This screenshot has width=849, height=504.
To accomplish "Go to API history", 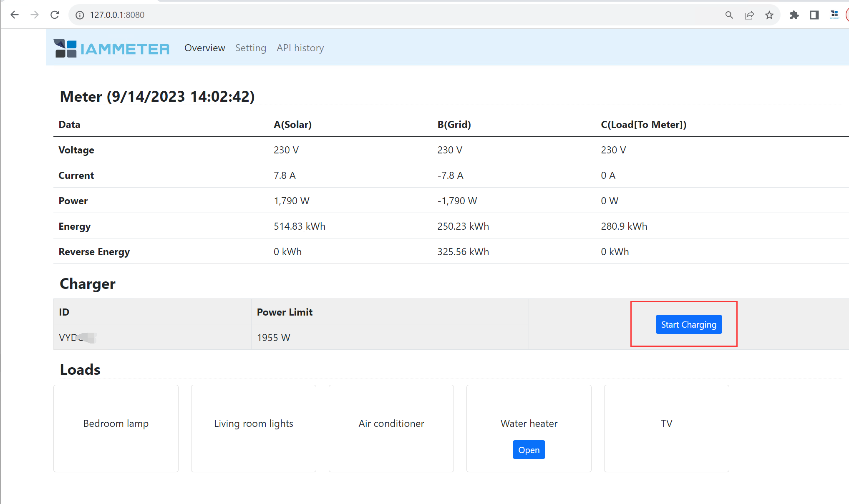I will click(300, 48).
